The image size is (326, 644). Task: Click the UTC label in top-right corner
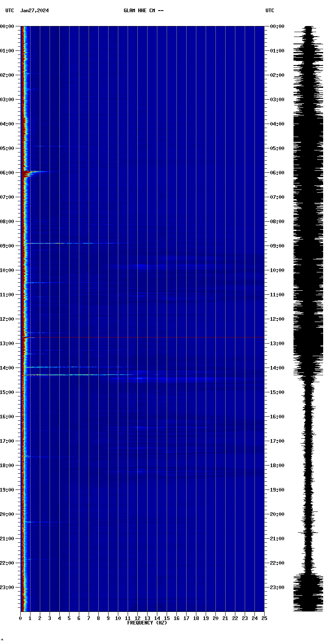click(x=270, y=11)
